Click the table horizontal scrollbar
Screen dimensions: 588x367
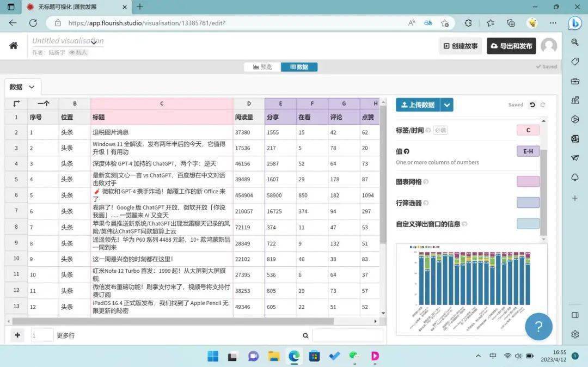click(173, 321)
